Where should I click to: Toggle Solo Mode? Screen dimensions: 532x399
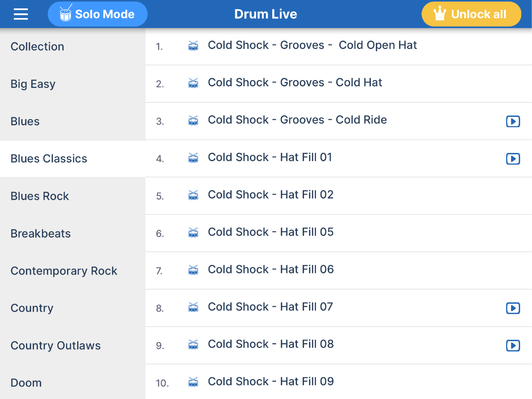(x=97, y=14)
